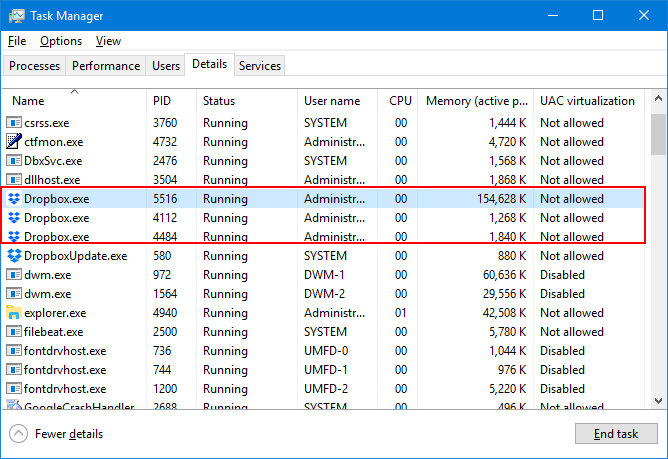
Task: Click the Dropbox icon for PID 5516
Action: coord(14,199)
